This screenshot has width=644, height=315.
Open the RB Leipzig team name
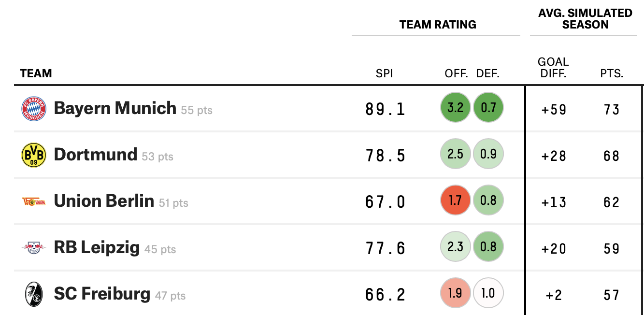tap(97, 247)
